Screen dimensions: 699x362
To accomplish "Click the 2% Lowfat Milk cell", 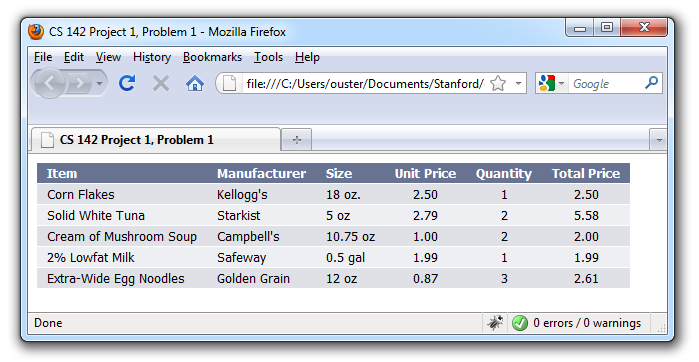I will tap(90, 257).
